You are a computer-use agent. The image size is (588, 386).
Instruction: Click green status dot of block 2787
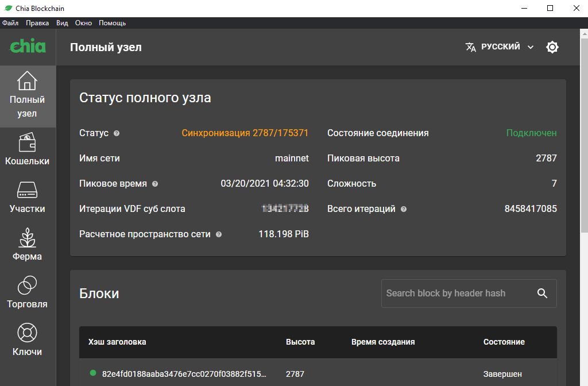pos(93,373)
